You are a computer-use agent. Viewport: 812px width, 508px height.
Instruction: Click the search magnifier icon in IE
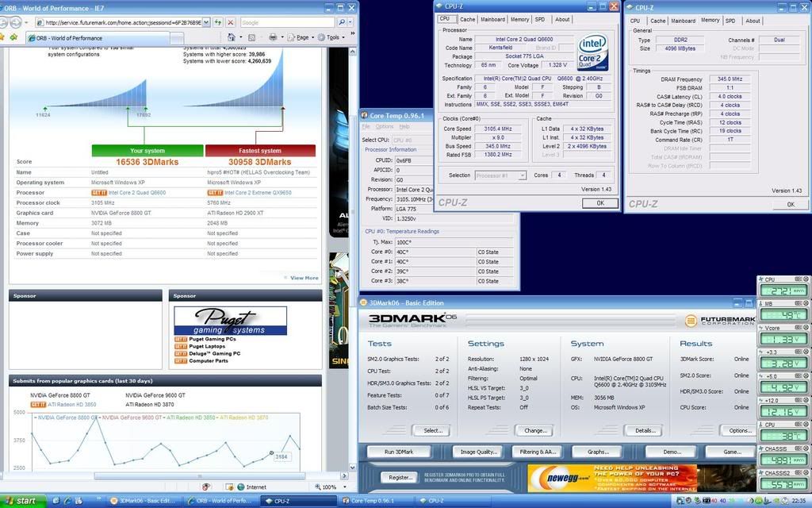click(342, 22)
